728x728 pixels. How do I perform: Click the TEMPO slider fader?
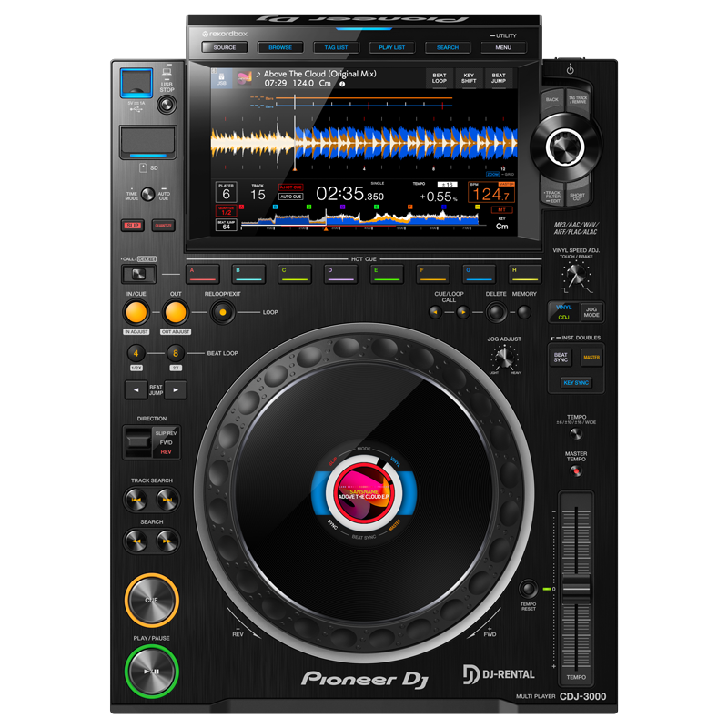coord(576,588)
